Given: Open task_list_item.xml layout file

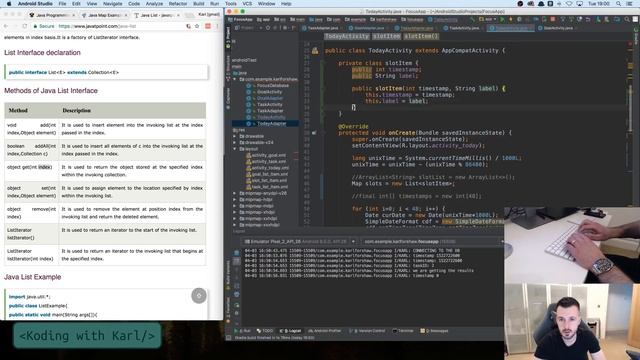Looking at the screenshot, I should point(269,187).
